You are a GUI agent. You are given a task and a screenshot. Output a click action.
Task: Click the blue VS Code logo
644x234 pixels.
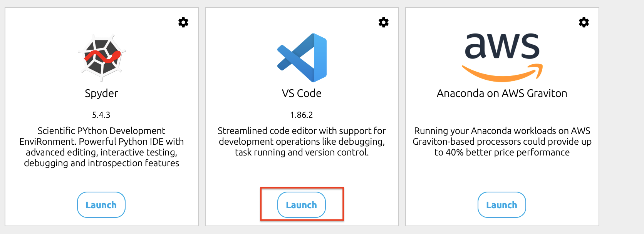click(x=302, y=58)
